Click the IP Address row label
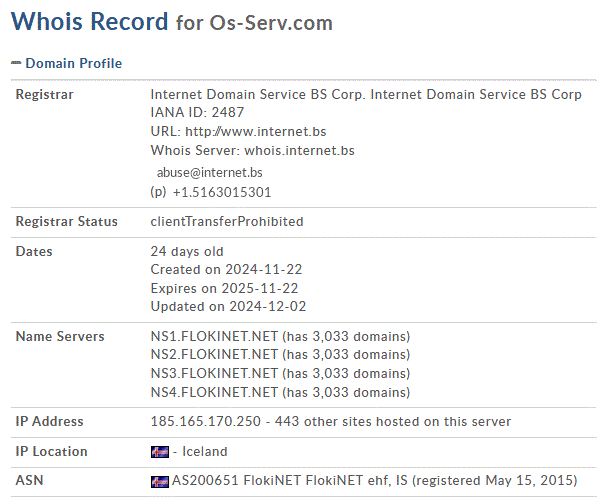This screenshot has width=598, height=502. pos(49,422)
